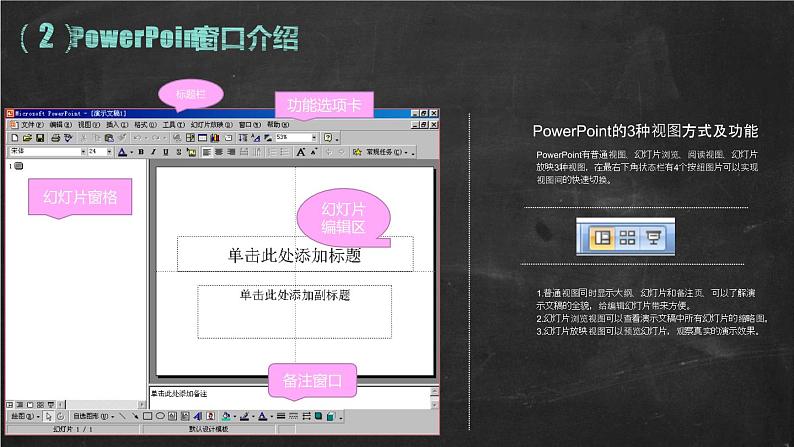794x447 pixels.
Task: Click the title placeholder 单击此处添加标题
Action: click(295, 255)
